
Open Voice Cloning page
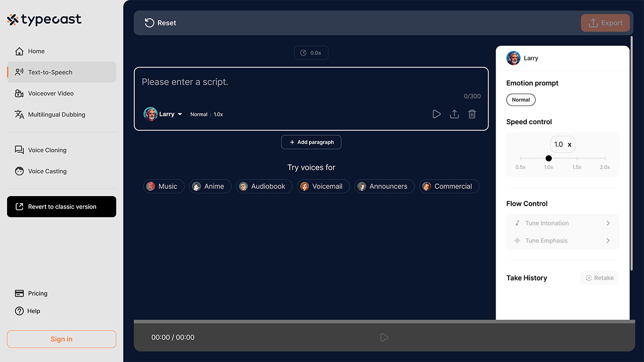click(x=61, y=150)
